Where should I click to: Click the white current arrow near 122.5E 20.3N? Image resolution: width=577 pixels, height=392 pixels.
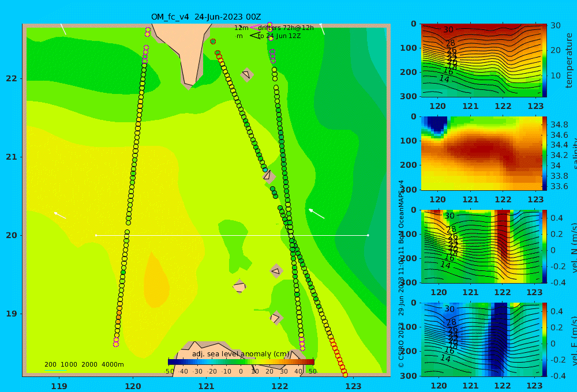[316, 214]
